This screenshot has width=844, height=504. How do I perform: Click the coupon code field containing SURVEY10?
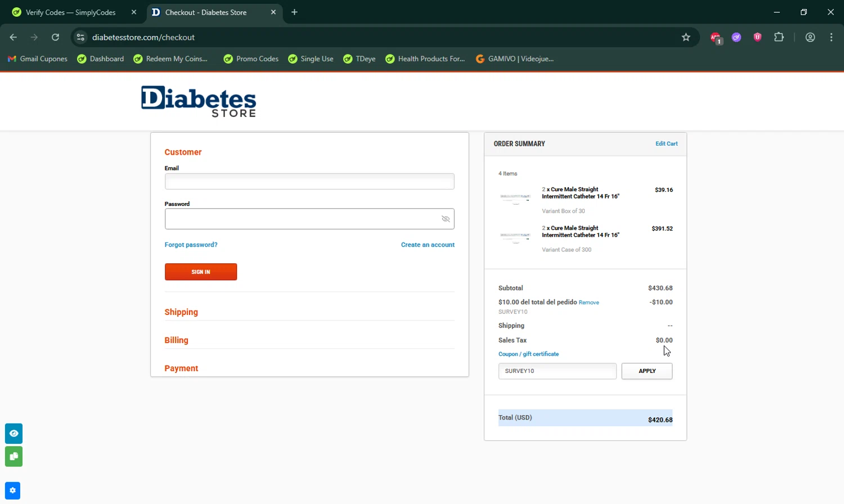pyautogui.click(x=558, y=371)
